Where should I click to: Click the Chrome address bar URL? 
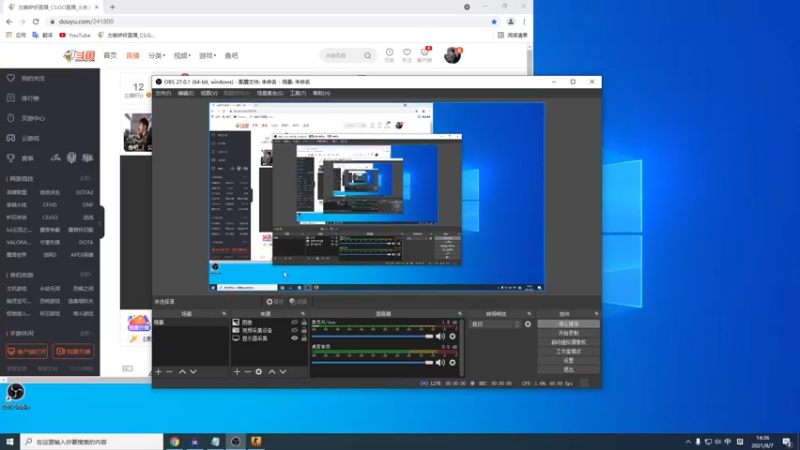coord(86,21)
